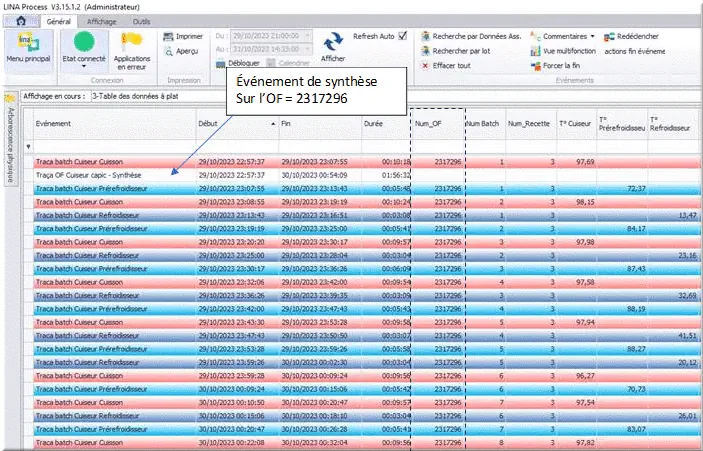Expand the Etat connecté dropdown arrow
Viewport: 703px width, 451px height.
[x=84, y=67]
